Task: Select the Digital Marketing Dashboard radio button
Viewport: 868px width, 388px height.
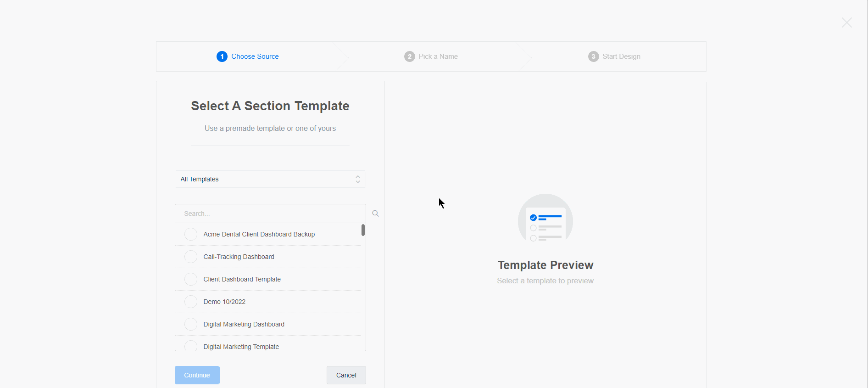Action: point(190,324)
